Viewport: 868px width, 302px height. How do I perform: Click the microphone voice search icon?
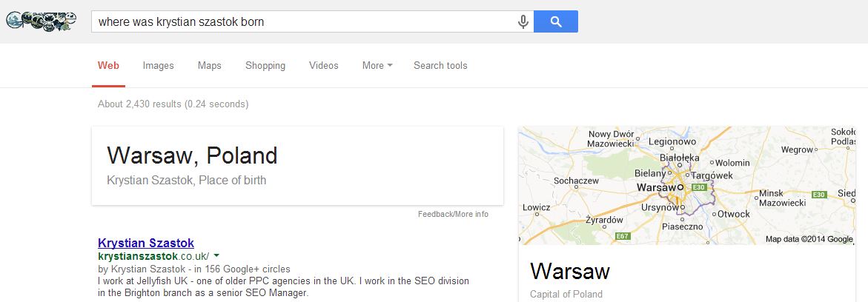click(x=523, y=21)
